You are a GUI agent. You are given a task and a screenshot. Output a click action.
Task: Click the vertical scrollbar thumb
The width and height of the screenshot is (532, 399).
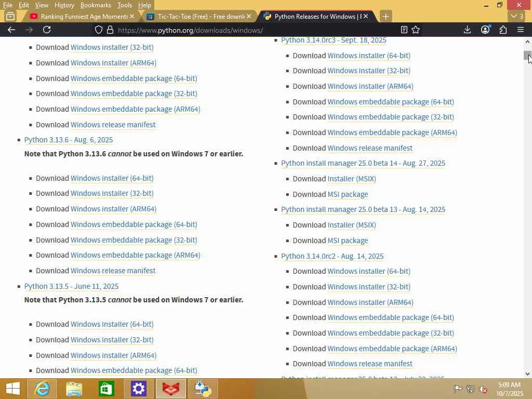click(x=528, y=55)
